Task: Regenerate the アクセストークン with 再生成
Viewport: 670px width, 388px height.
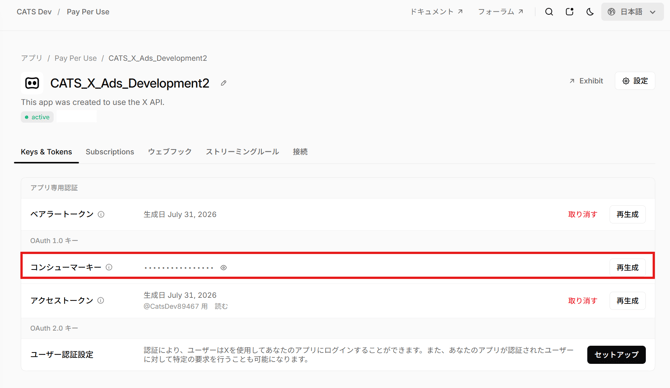Action: pyautogui.click(x=627, y=301)
